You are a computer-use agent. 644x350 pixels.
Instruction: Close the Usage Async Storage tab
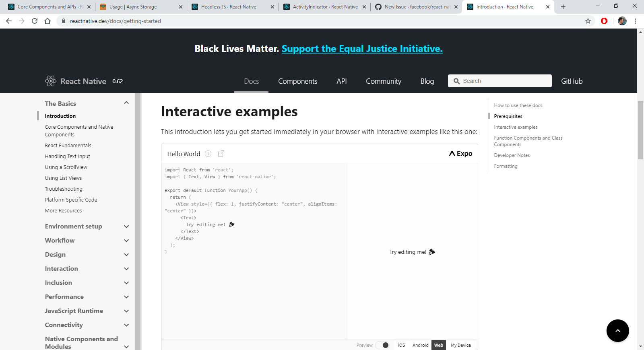click(x=181, y=7)
